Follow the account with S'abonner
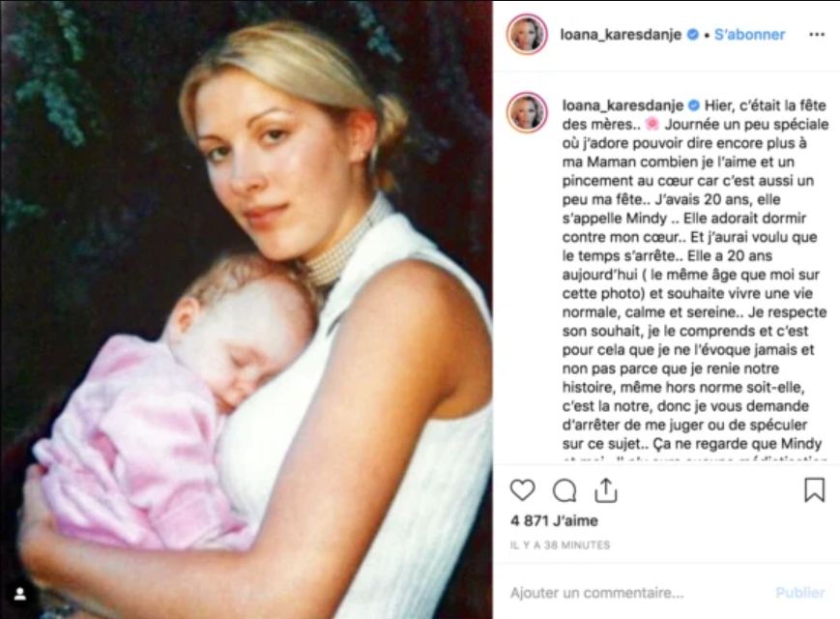Image resolution: width=840 pixels, height=619 pixels. pyautogui.click(x=749, y=34)
